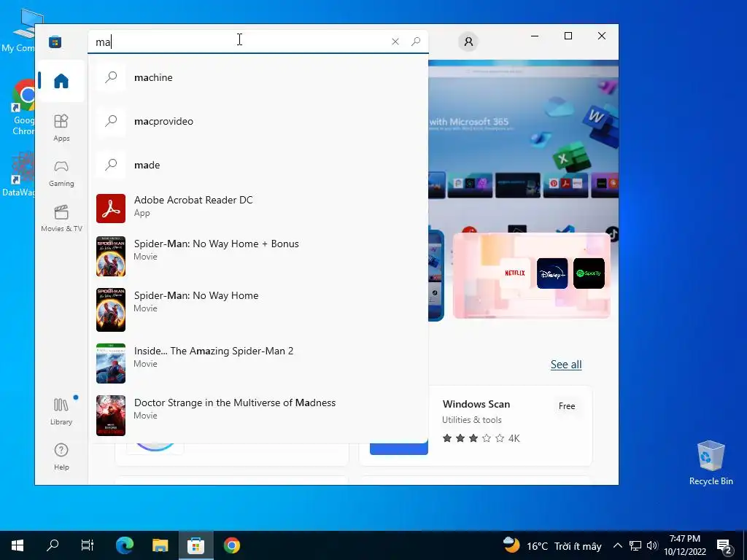
Task: Click the Amazing Spider-Man 2 poster
Action: [111, 363]
